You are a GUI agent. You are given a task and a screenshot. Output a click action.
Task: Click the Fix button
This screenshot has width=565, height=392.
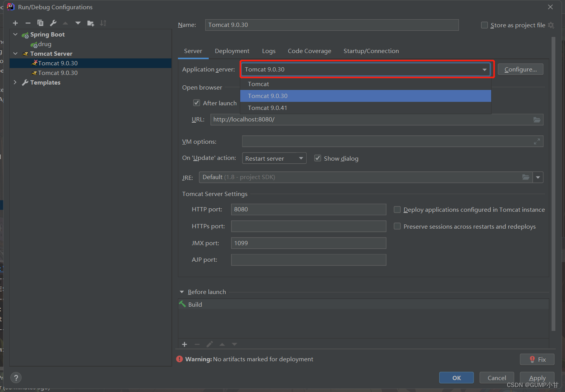(x=537, y=359)
